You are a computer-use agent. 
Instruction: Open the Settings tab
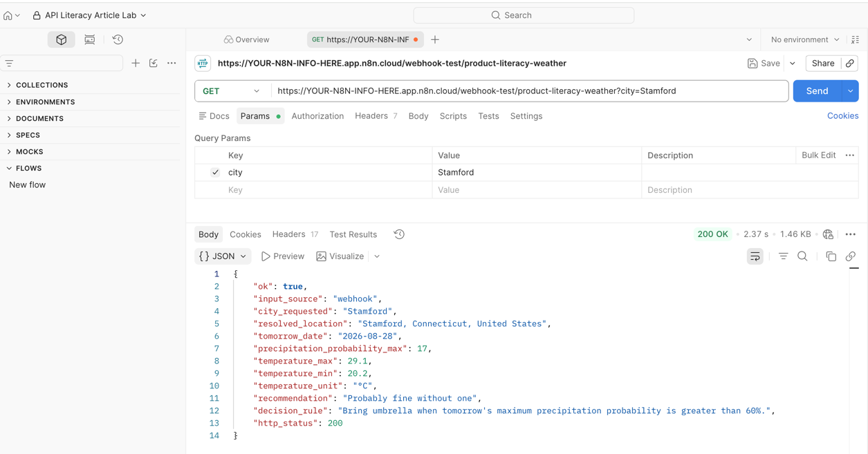point(526,116)
